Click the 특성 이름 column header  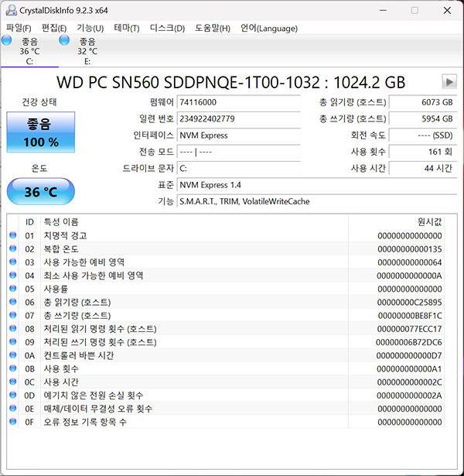click(193, 221)
